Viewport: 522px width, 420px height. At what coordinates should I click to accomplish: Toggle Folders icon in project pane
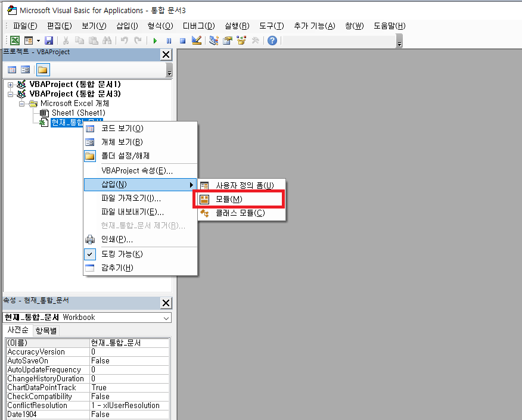[43, 70]
